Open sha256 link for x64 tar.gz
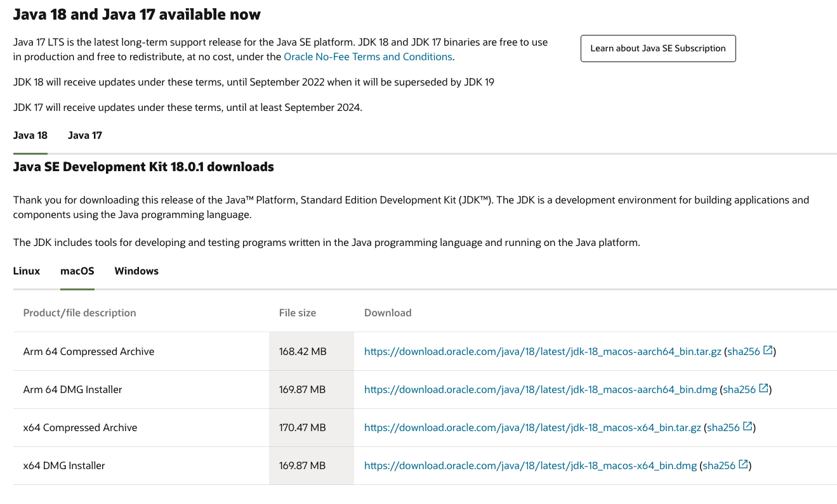837x504 pixels. coord(723,428)
